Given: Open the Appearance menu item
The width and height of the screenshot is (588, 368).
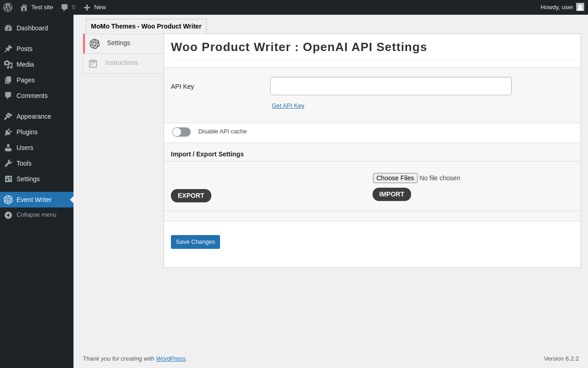Looking at the screenshot, I should click(37, 116).
